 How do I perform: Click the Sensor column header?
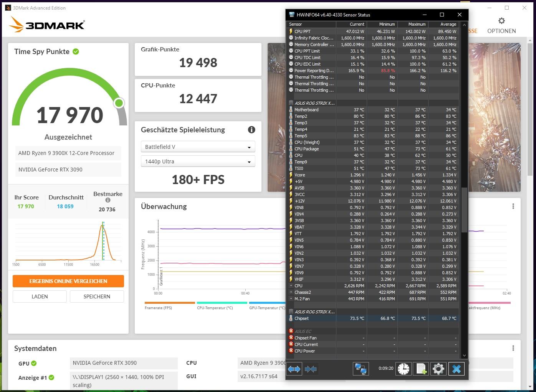[311, 24]
